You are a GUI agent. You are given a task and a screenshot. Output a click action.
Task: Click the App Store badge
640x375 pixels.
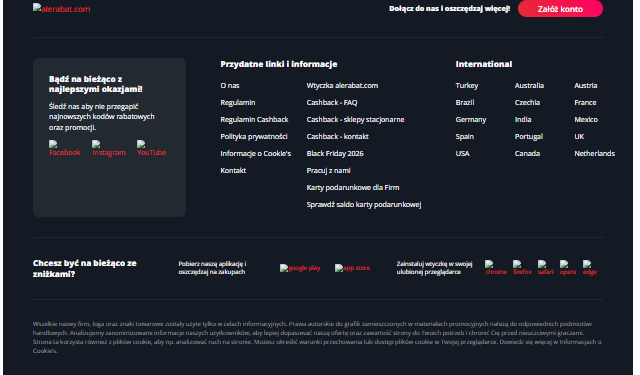353,268
